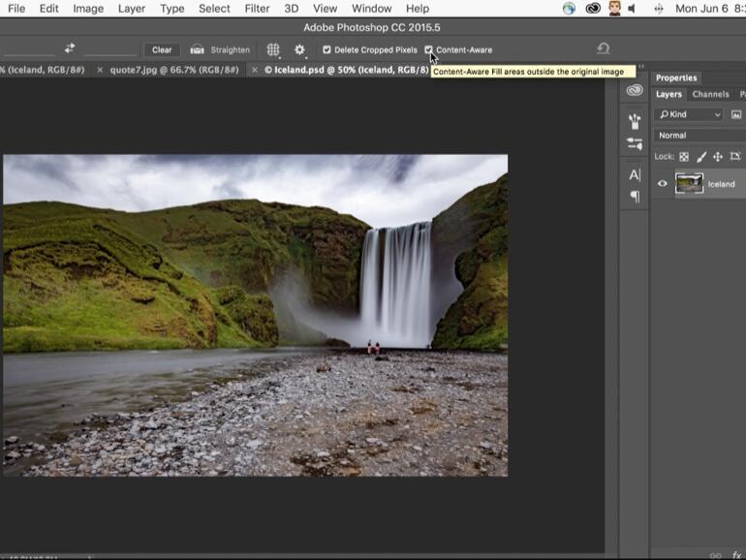Open the Filter menu

[257, 9]
